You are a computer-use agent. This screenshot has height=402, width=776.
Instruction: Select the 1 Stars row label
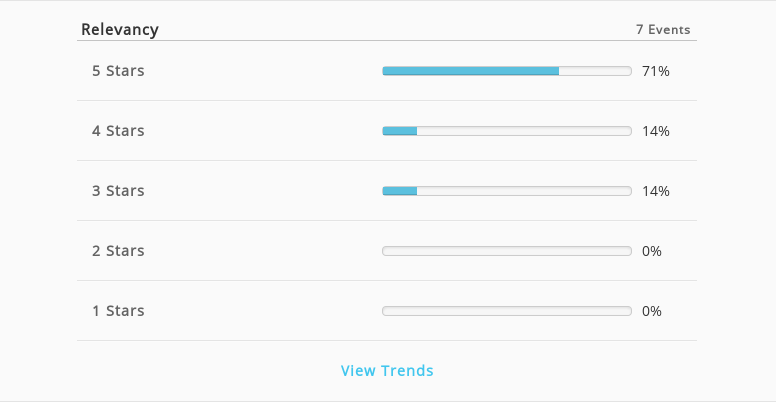pos(118,310)
